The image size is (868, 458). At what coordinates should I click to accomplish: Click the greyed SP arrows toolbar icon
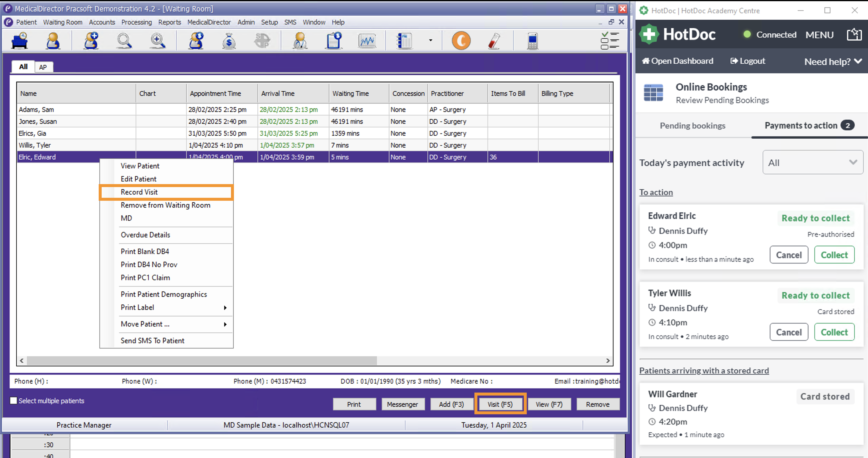(262, 41)
